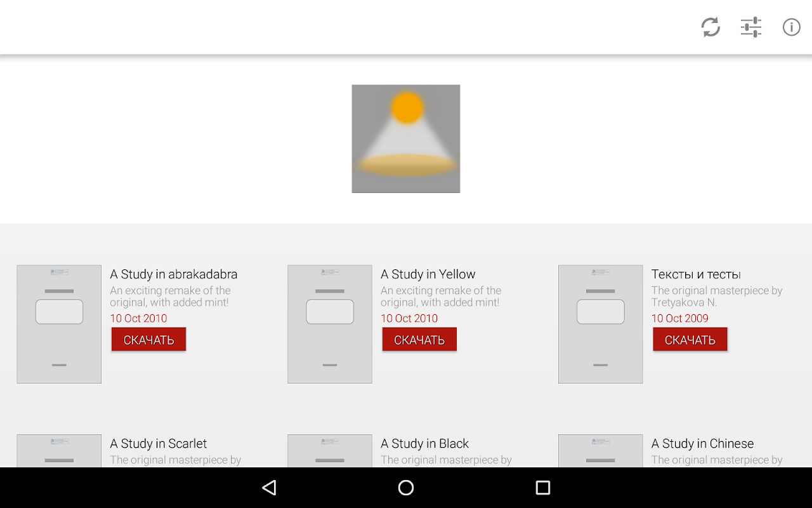Click description of A Study in abrakadabra
Screen dimensions: 812x508
pyautogui.click(x=170, y=297)
